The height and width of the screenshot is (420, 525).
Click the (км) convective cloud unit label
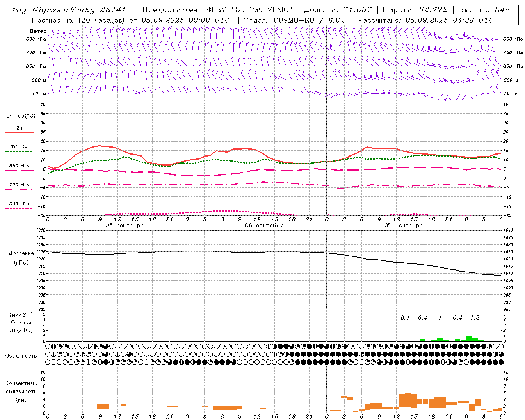[21, 399]
